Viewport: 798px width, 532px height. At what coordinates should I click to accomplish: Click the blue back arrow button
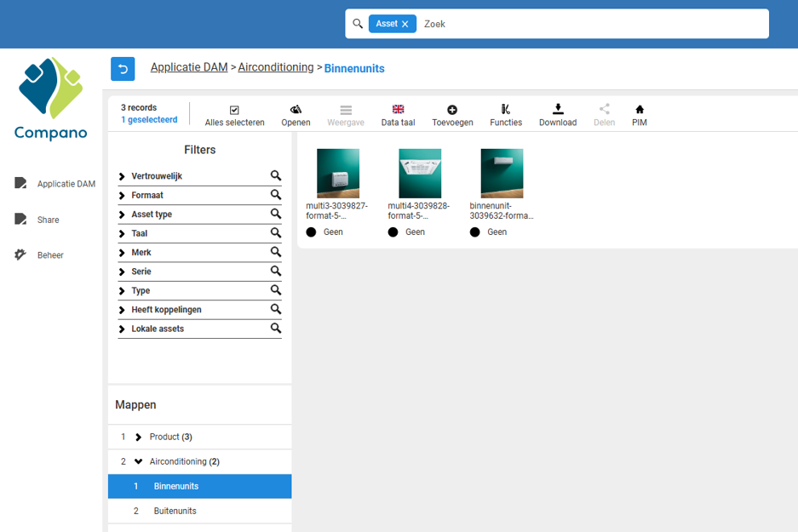(x=123, y=69)
